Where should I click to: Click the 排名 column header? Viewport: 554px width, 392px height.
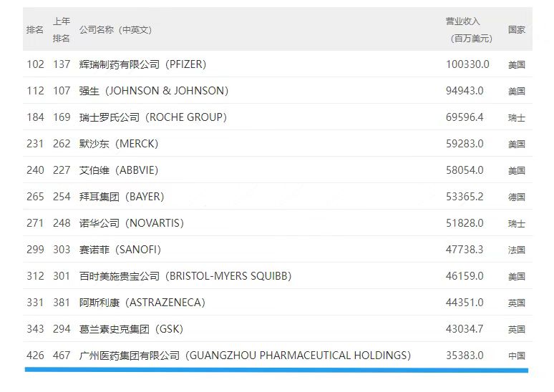pos(35,29)
